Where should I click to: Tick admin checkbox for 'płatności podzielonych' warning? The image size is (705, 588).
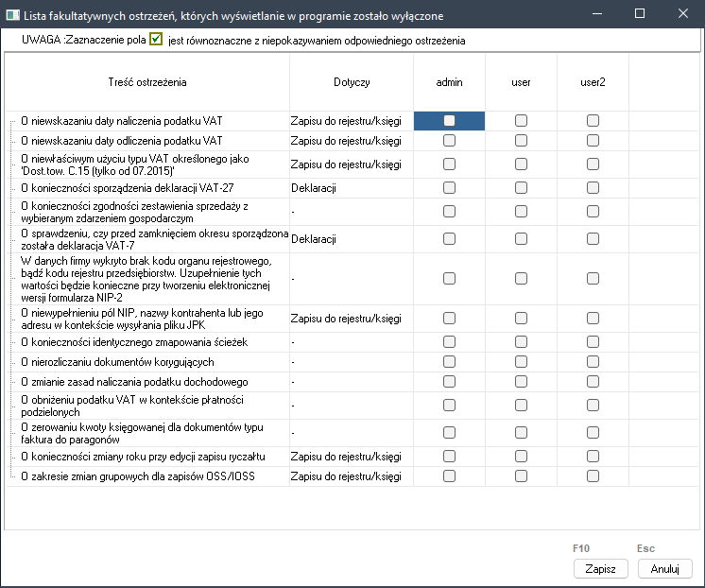(x=449, y=406)
